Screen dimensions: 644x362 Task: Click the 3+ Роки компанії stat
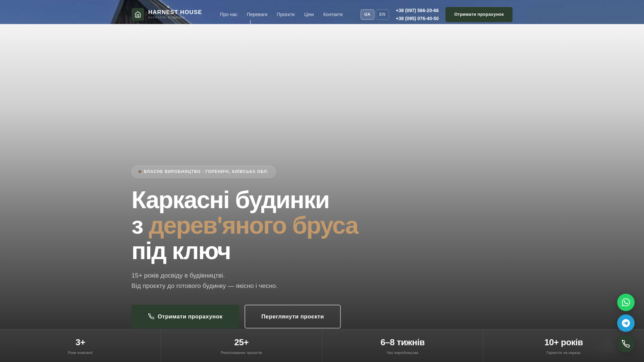click(x=80, y=346)
